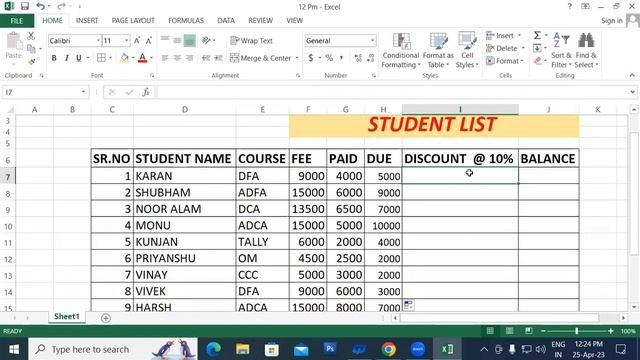Apply fill color bucket
Image resolution: width=640 pixels, height=360 pixels.
point(124,58)
